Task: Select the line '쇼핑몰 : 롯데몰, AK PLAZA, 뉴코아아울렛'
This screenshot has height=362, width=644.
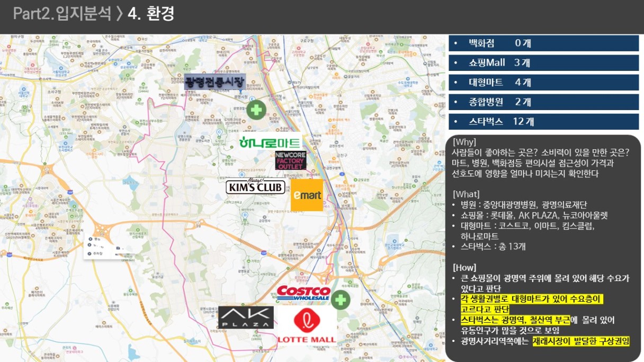Action: pyautogui.click(x=534, y=215)
